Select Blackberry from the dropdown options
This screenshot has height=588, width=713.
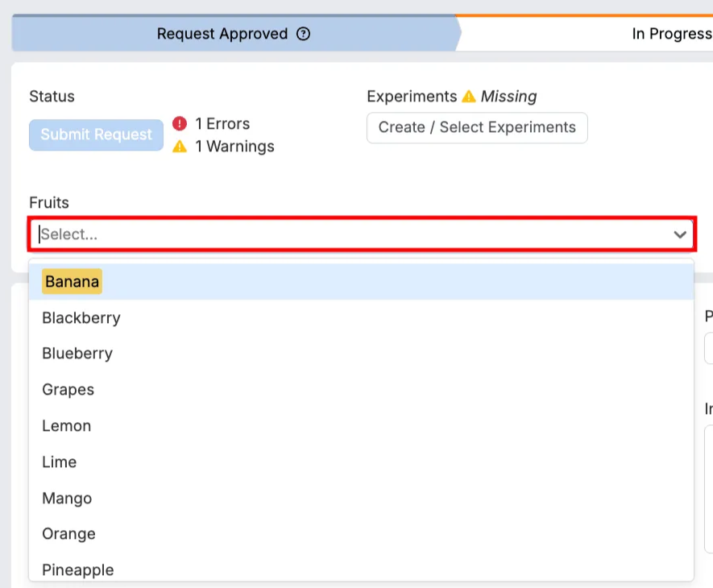coord(81,318)
